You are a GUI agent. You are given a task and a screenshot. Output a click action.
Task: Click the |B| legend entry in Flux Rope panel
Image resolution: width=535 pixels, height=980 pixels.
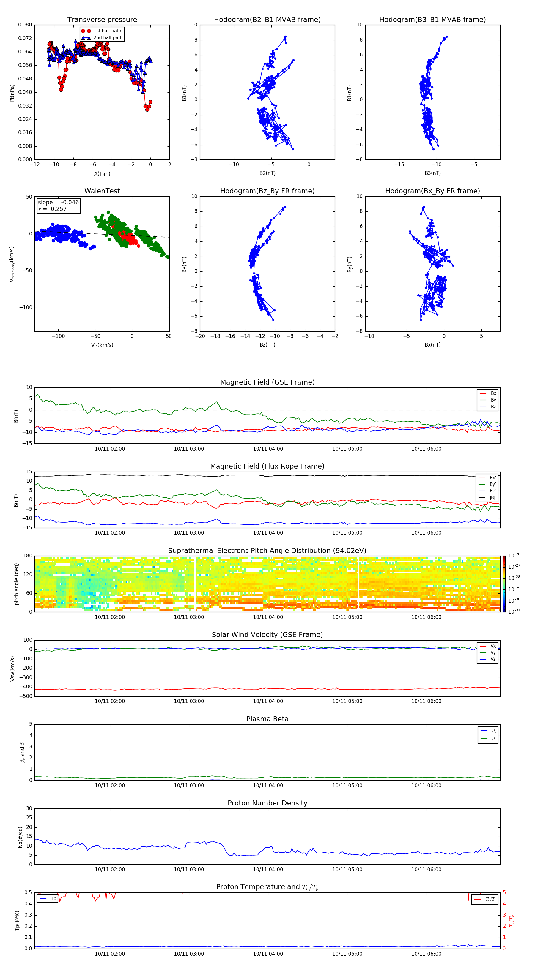click(487, 498)
